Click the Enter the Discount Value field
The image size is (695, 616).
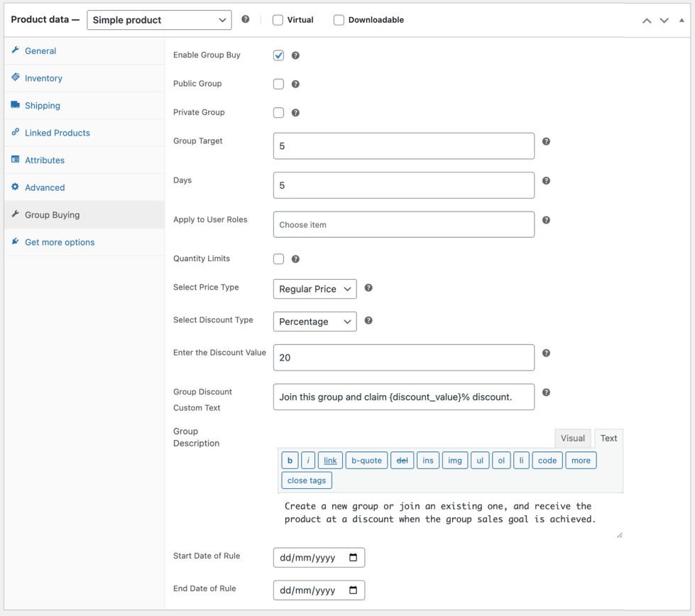pyautogui.click(x=403, y=358)
